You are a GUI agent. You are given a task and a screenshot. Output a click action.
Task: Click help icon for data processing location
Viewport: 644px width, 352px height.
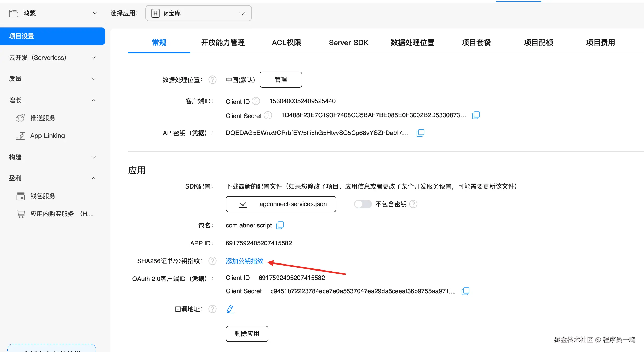[212, 80]
